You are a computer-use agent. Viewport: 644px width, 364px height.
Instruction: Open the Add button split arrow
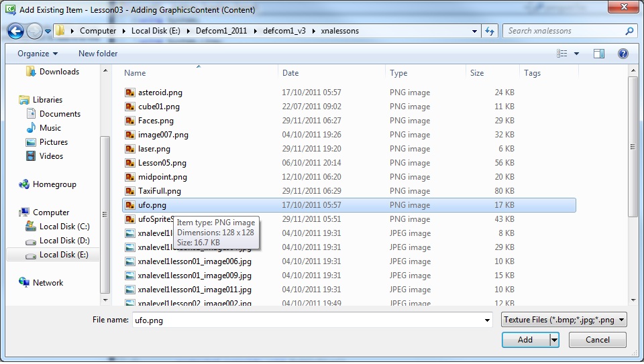[x=554, y=340]
